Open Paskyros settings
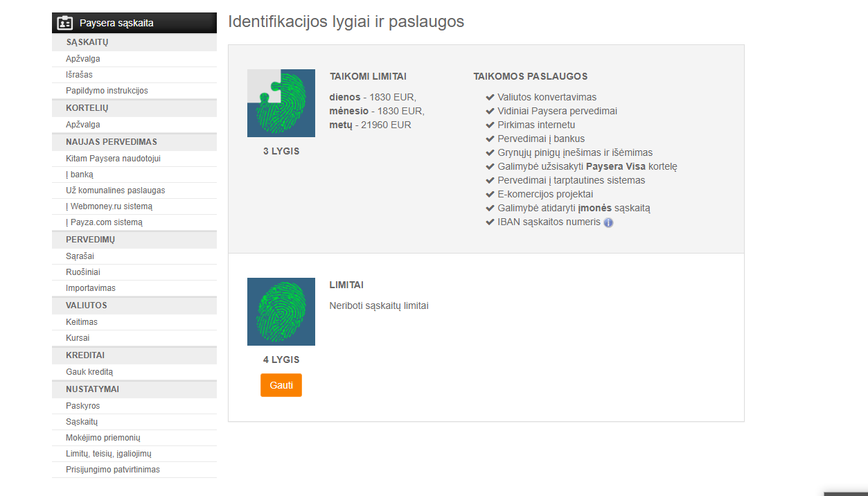 [x=83, y=406]
